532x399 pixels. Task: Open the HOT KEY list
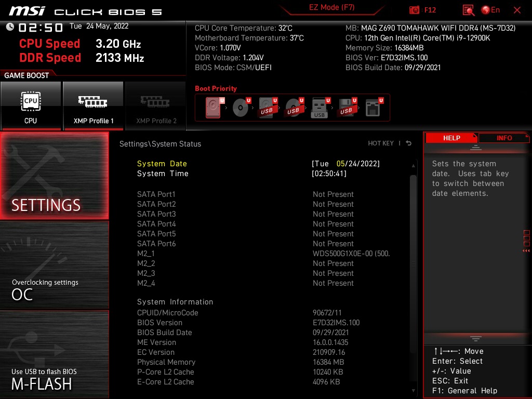coord(381,143)
